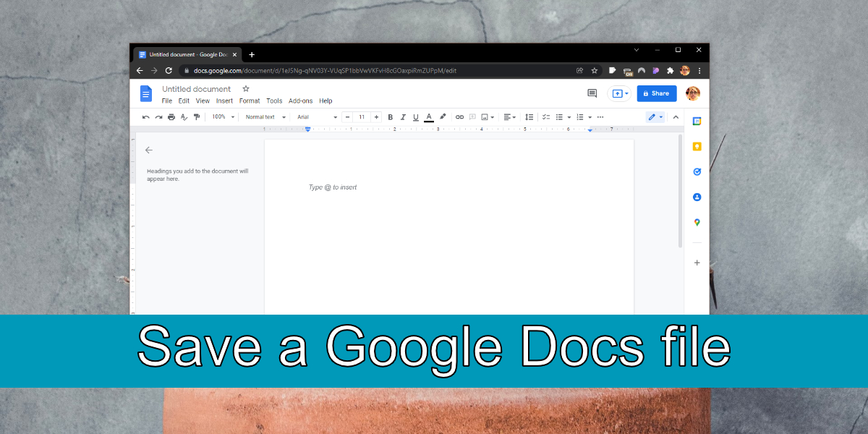The width and height of the screenshot is (868, 434).
Task: Reload the page in Chrome
Action: tap(169, 71)
